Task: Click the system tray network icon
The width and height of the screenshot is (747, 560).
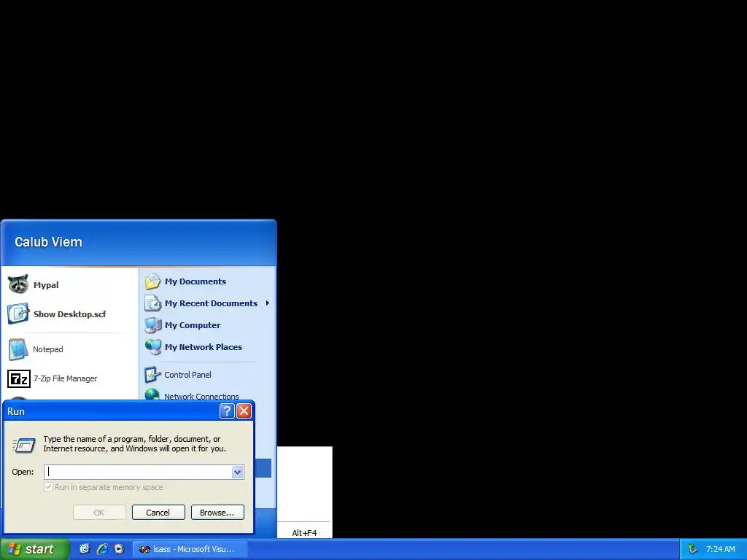Action: point(693,549)
